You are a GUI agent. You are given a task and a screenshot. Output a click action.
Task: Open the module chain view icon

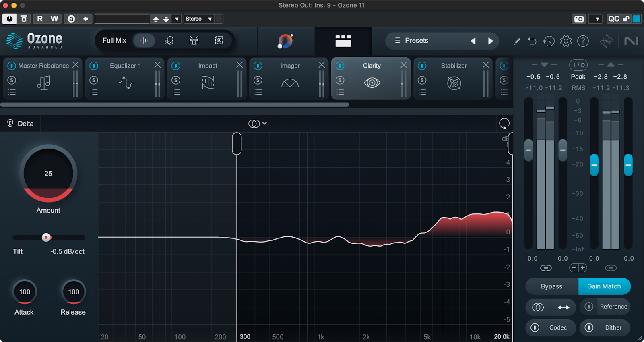point(343,41)
